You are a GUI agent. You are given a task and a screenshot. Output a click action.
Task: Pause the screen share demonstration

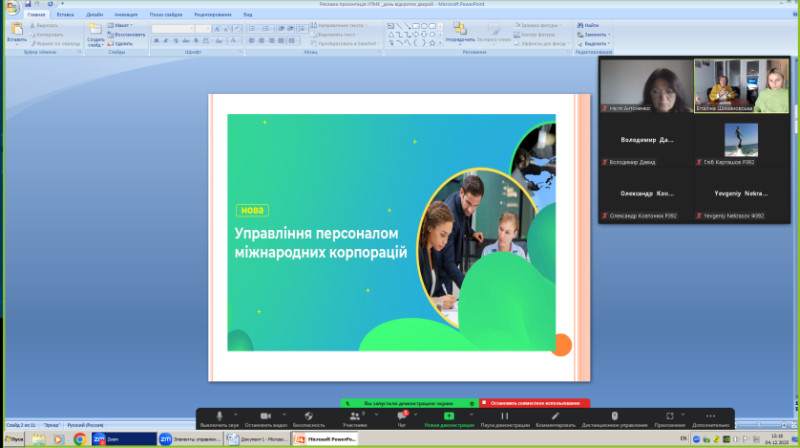pos(504,415)
